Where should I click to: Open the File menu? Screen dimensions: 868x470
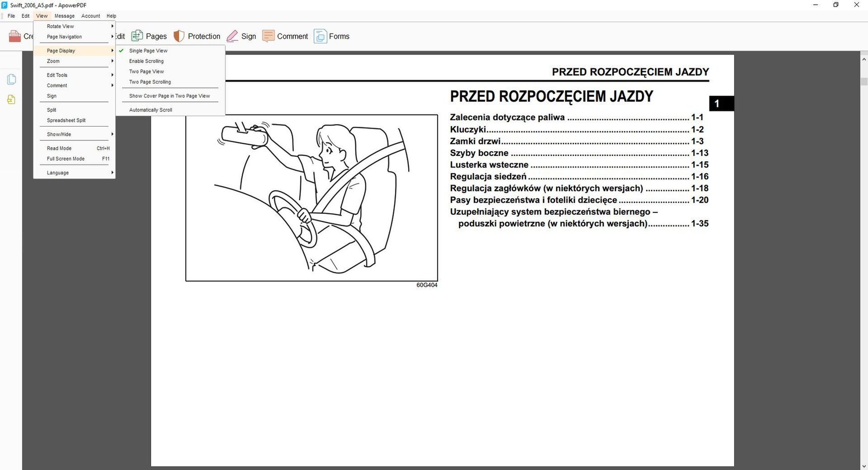[11, 16]
